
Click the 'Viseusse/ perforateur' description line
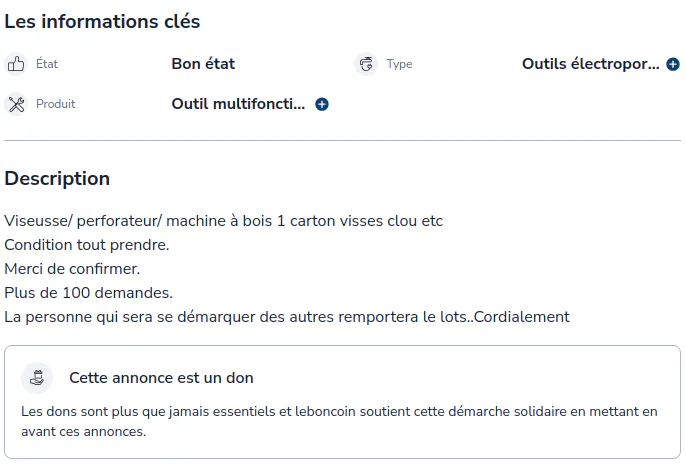(224, 221)
